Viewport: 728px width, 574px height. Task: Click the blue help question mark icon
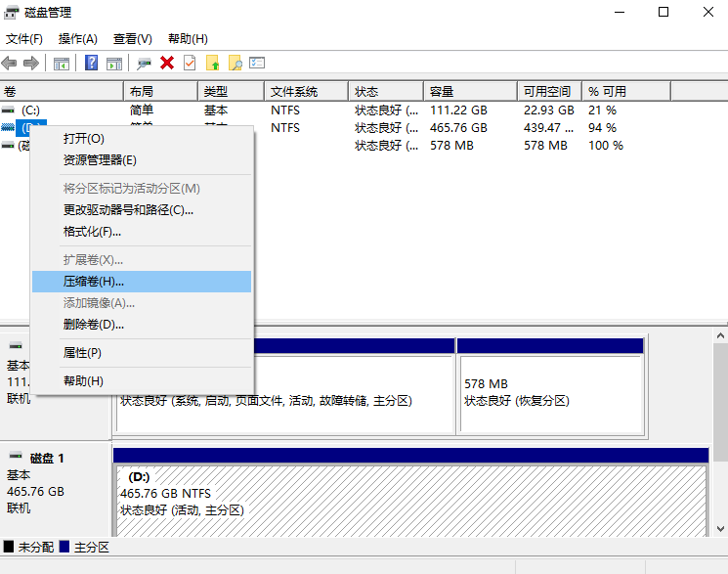coord(91,63)
